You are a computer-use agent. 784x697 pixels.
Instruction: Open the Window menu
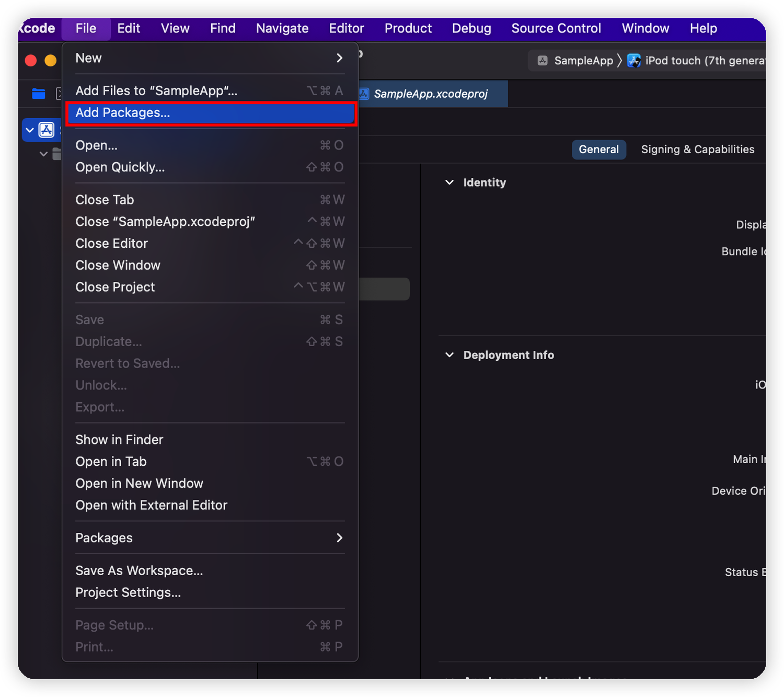tap(645, 28)
